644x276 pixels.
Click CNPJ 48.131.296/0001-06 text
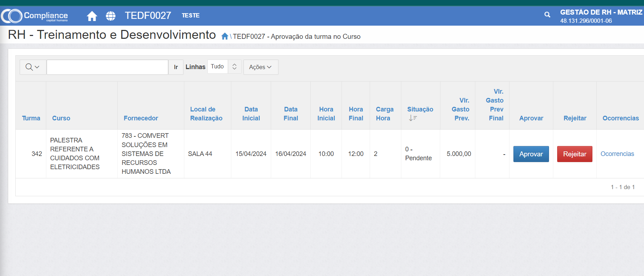586,21
